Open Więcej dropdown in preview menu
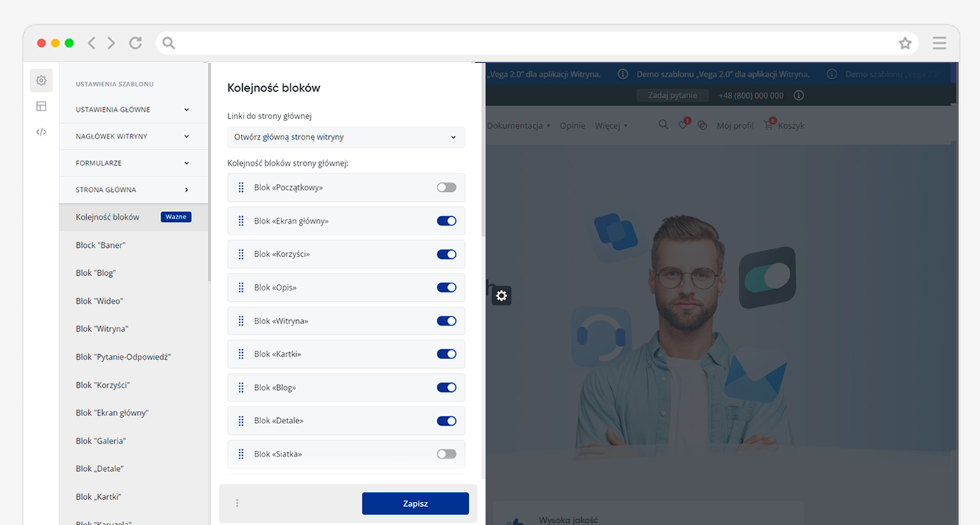This screenshot has width=980, height=525. coord(611,125)
